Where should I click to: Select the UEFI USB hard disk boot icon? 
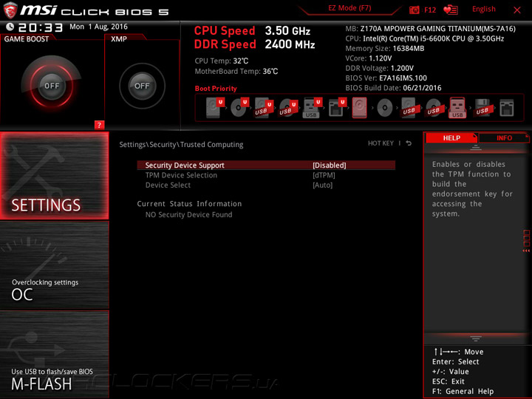(264, 108)
